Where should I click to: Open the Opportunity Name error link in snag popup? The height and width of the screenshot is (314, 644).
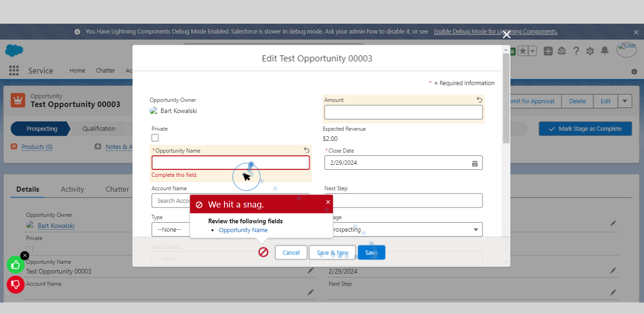[x=243, y=230]
